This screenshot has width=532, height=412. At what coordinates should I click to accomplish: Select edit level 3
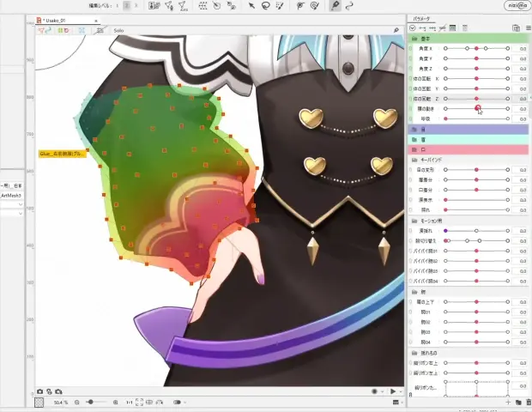coord(136,5)
